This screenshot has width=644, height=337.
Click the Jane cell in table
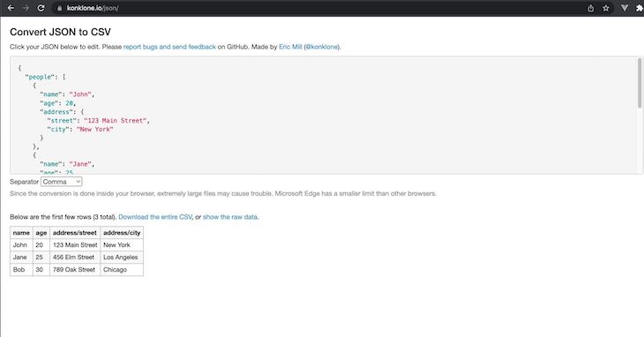coord(21,258)
